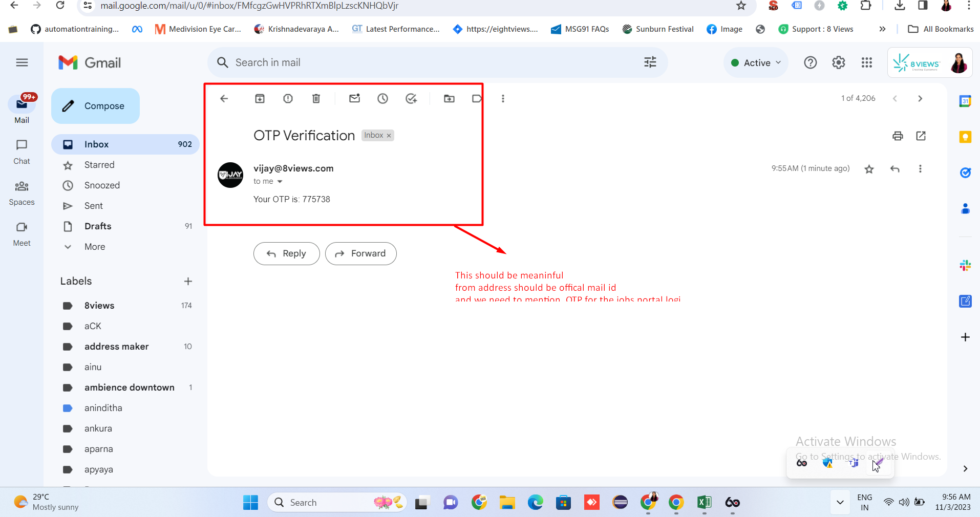The width and height of the screenshot is (980, 517).
Task: Snooze the open email
Action: [382, 99]
